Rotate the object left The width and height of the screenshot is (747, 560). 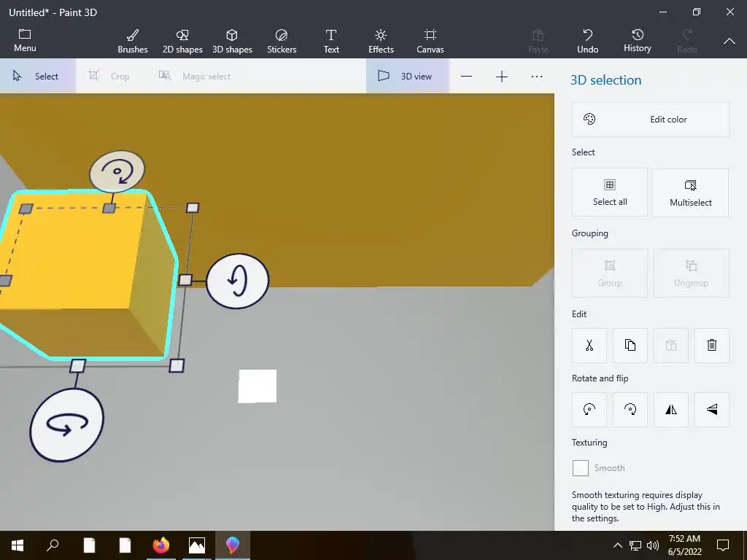point(589,410)
